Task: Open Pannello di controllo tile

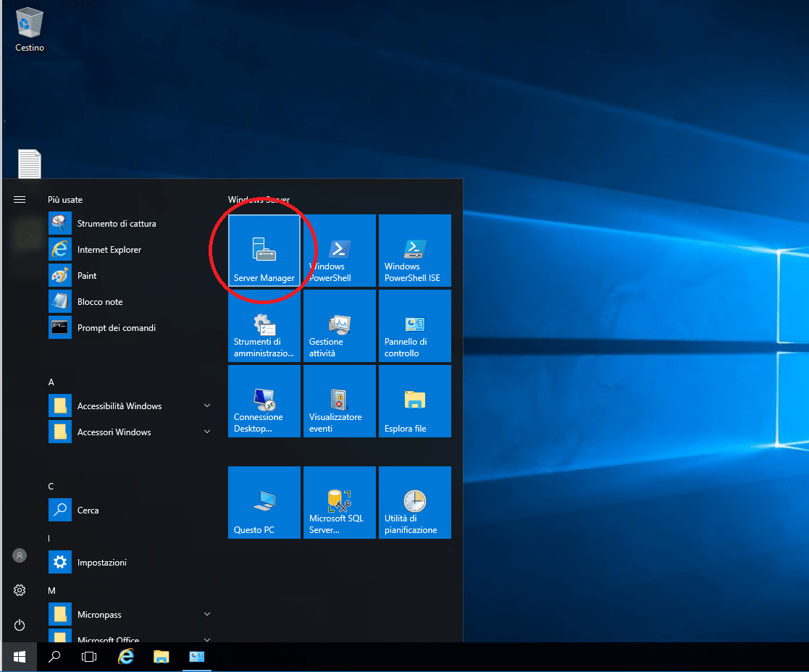Action: pos(415,325)
